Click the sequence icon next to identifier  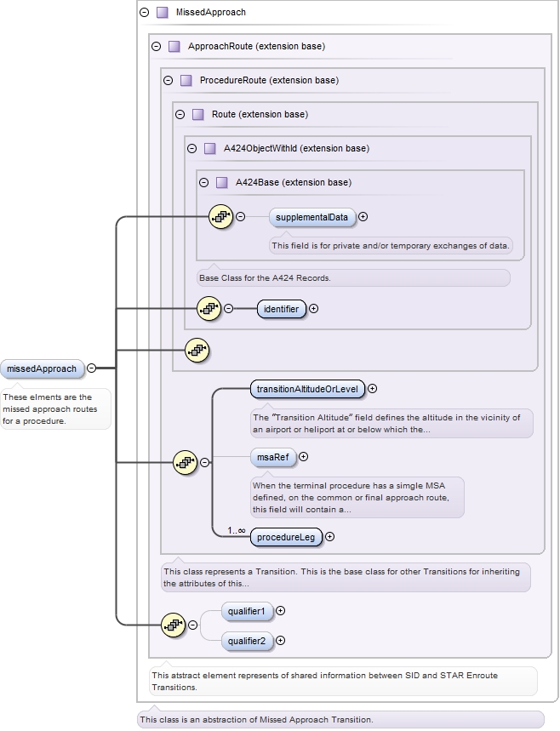point(209,309)
